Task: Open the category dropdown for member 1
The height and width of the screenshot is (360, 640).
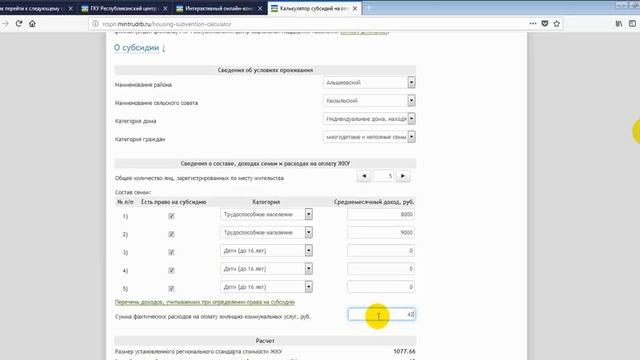Action: point(267,214)
